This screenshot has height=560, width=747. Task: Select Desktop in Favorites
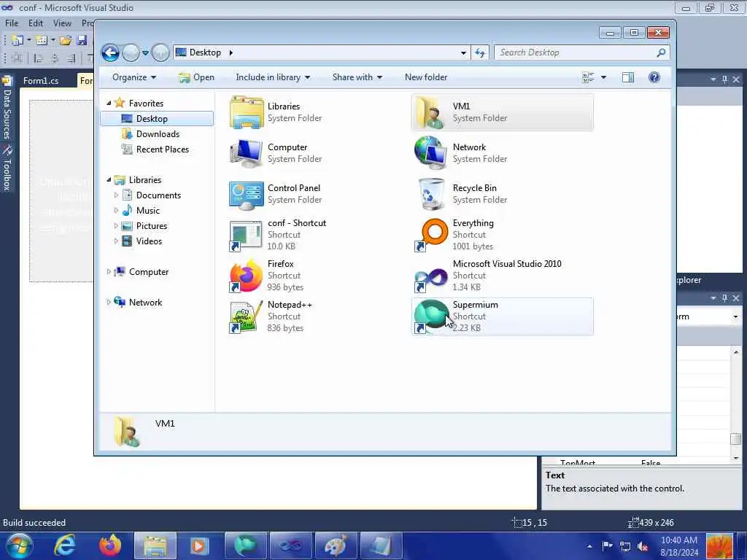coord(158,119)
